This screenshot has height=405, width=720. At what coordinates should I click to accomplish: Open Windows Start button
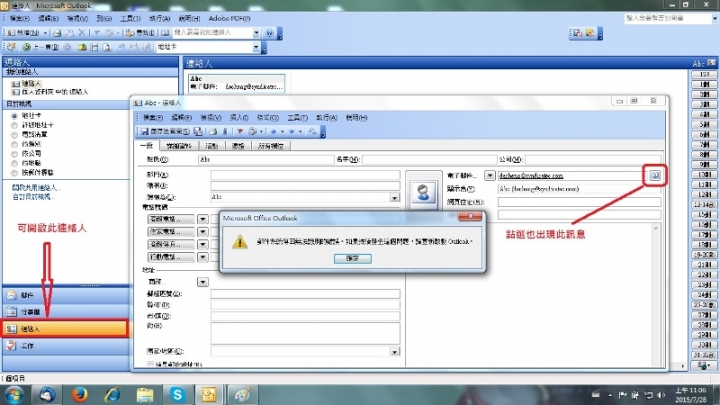coord(15,395)
